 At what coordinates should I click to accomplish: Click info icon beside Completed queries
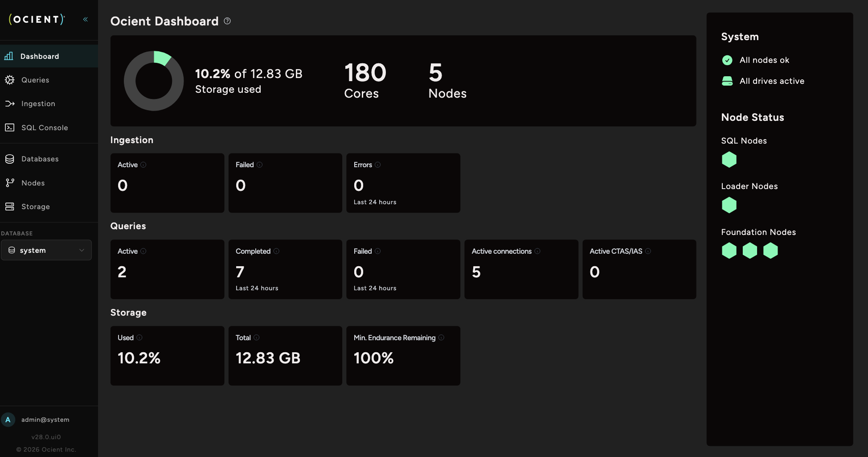(276, 251)
